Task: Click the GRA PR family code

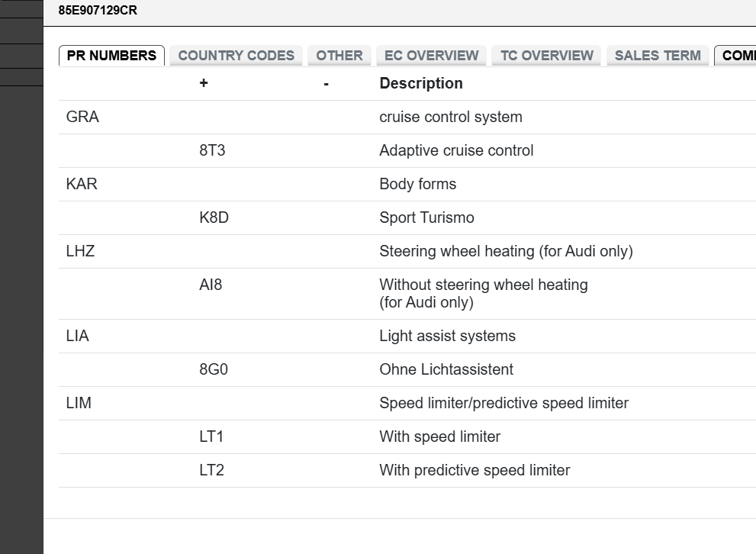Action: tap(82, 118)
